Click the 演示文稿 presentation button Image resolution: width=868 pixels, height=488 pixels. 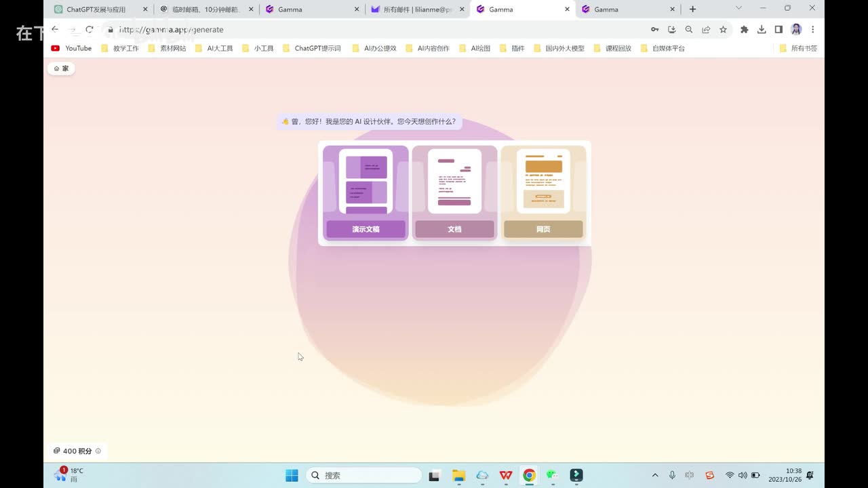coord(366,229)
